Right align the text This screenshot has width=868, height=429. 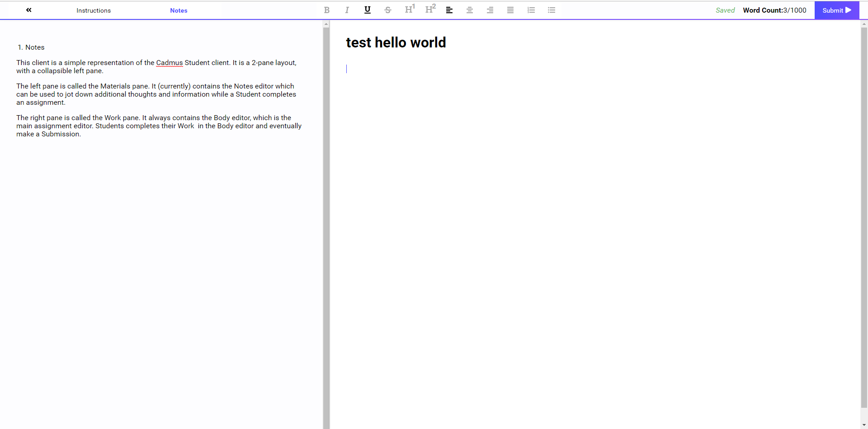click(x=490, y=10)
